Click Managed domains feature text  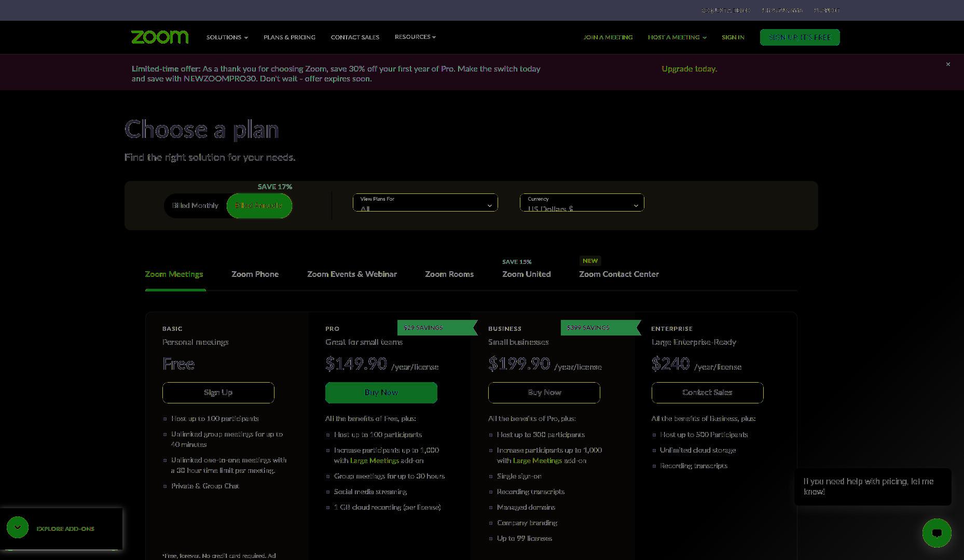click(526, 507)
